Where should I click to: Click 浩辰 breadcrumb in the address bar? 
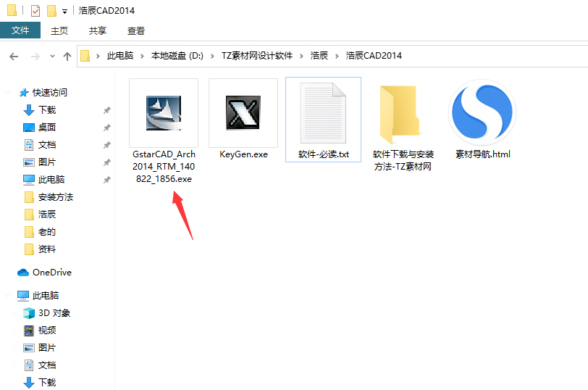[x=319, y=56]
